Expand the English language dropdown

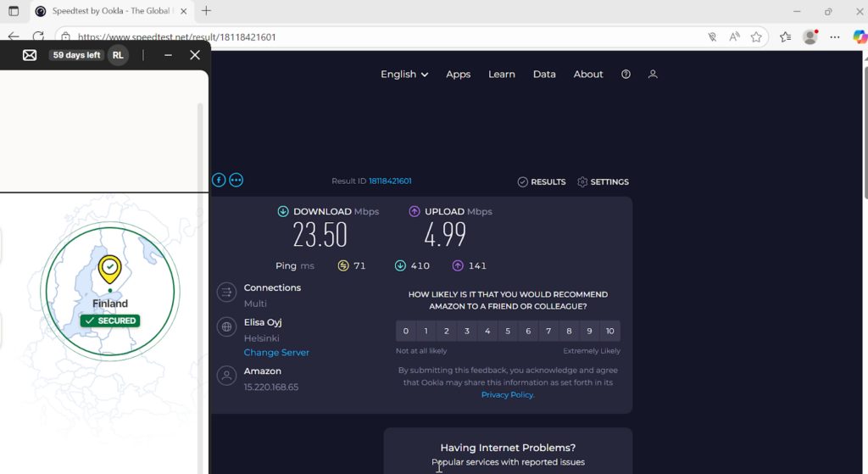coord(404,75)
